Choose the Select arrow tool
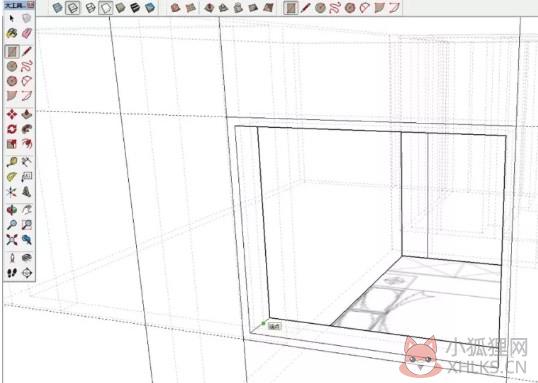Screen dimensions: 538x383 pos(12,18)
